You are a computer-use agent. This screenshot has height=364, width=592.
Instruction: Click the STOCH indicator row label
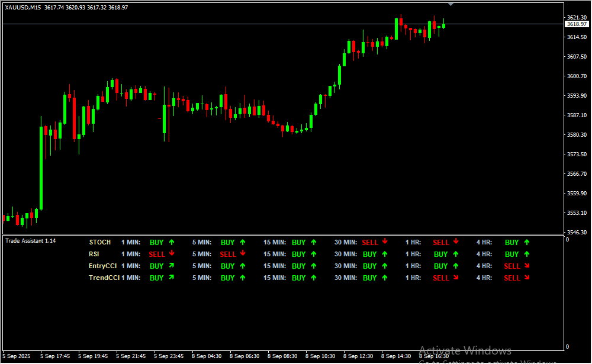[x=99, y=242]
